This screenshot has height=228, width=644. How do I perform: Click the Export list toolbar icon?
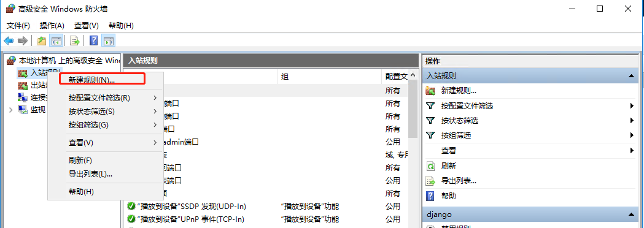pos(75,40)
